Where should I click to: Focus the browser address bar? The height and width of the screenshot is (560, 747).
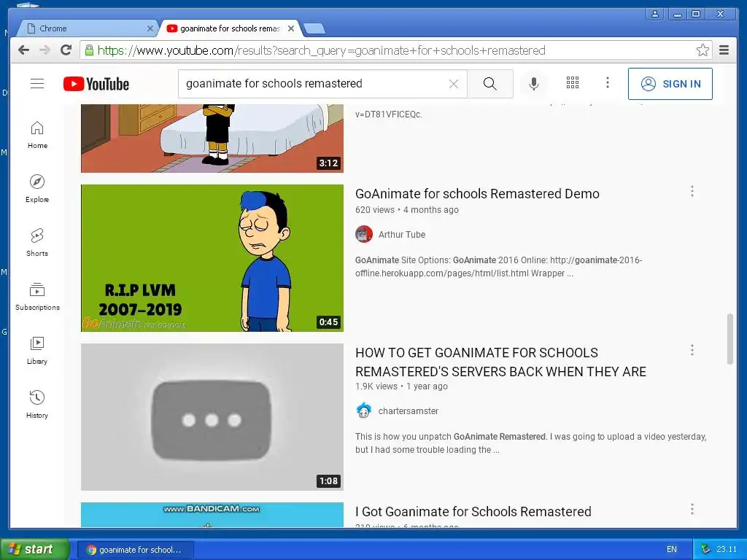pyautogui.click(x=395, y=50)
